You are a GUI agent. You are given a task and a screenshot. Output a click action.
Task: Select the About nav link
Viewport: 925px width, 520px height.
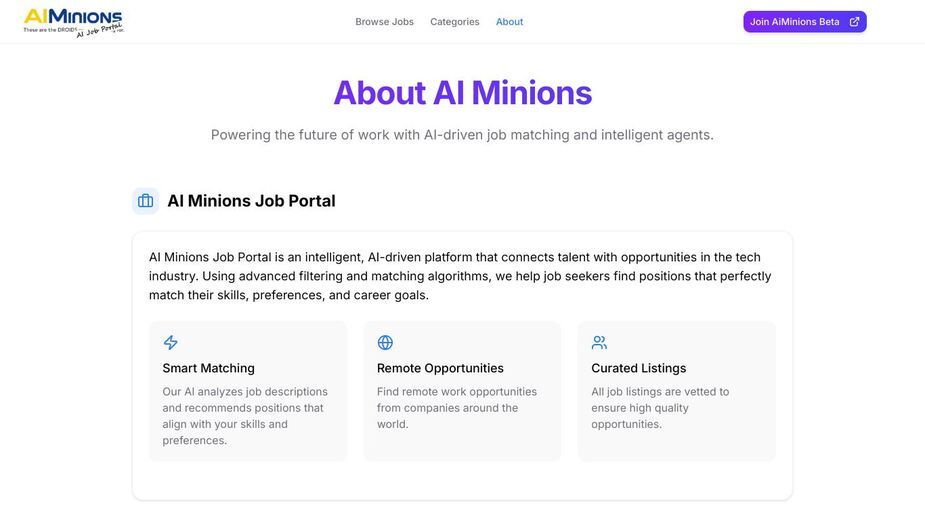pos(509,22)
